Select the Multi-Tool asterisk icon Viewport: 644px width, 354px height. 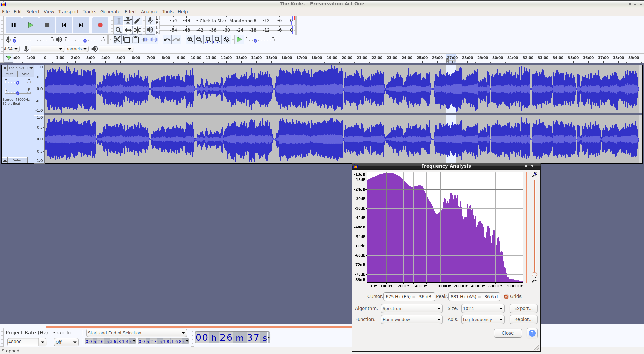pos(137,30)
